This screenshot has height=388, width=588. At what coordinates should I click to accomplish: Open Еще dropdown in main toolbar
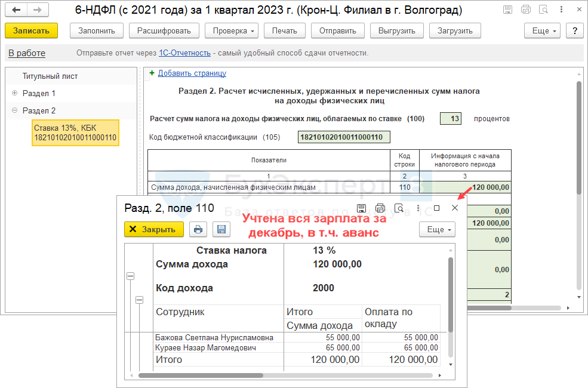pos(542,30)
